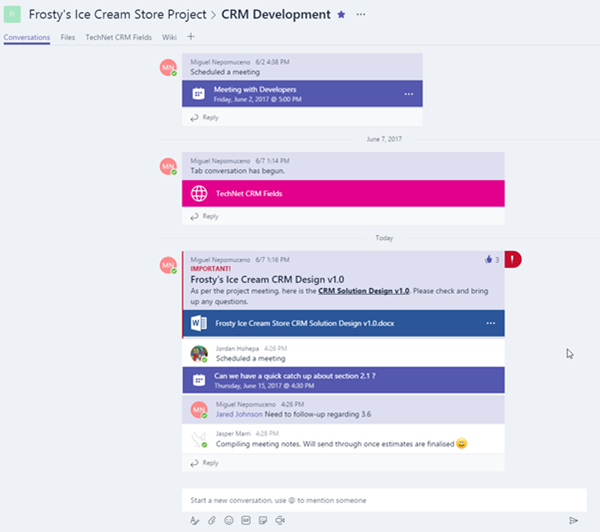
Task: Open the sticker picker
Action: pos(263,520)
